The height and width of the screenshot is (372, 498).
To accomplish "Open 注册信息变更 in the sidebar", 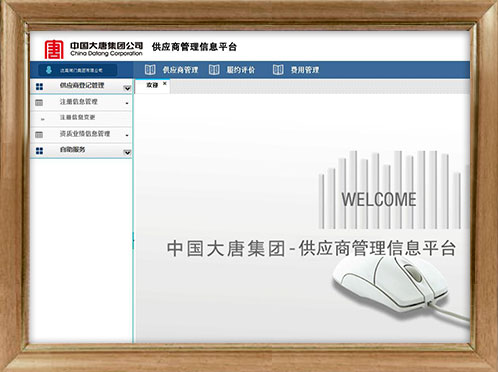I will pyautogui.click(x=77, y=117).
